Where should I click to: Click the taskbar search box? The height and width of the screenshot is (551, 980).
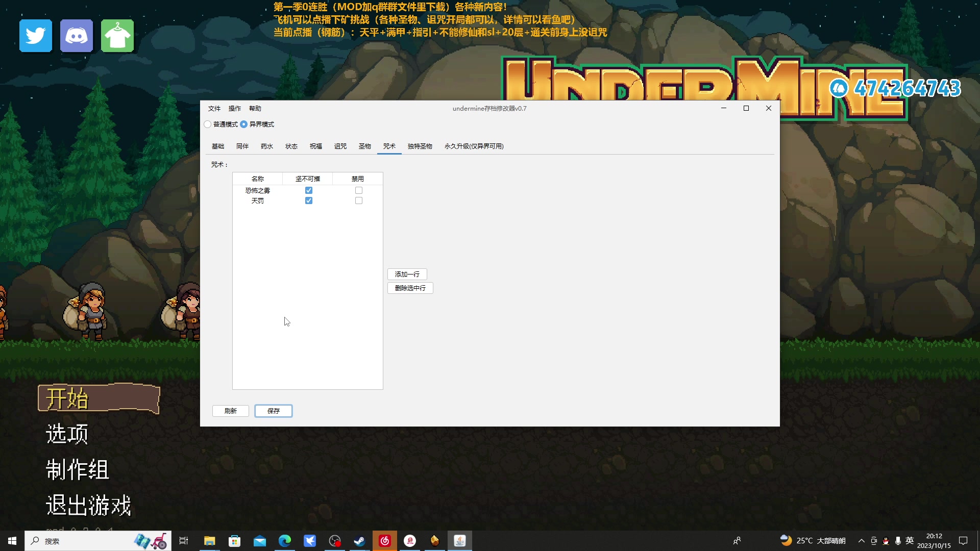98,541
